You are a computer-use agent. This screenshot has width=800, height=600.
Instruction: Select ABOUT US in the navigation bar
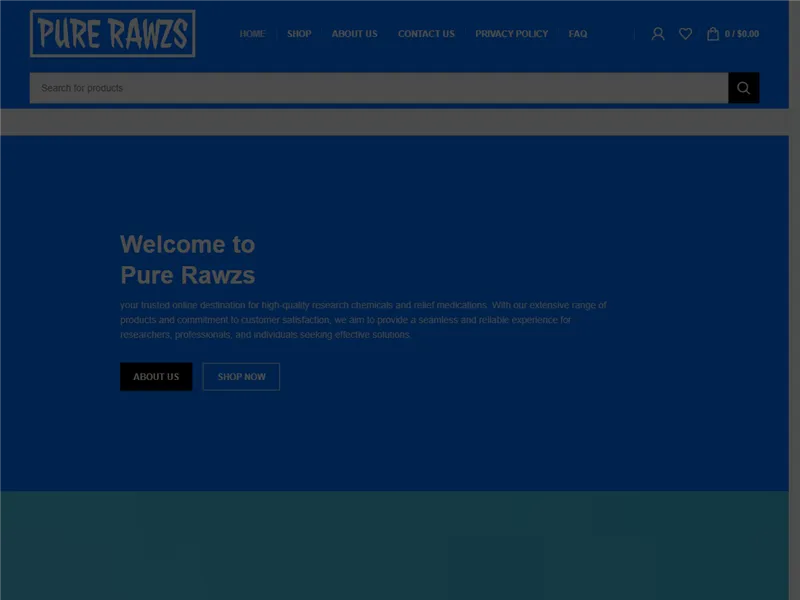coord(354,33)
